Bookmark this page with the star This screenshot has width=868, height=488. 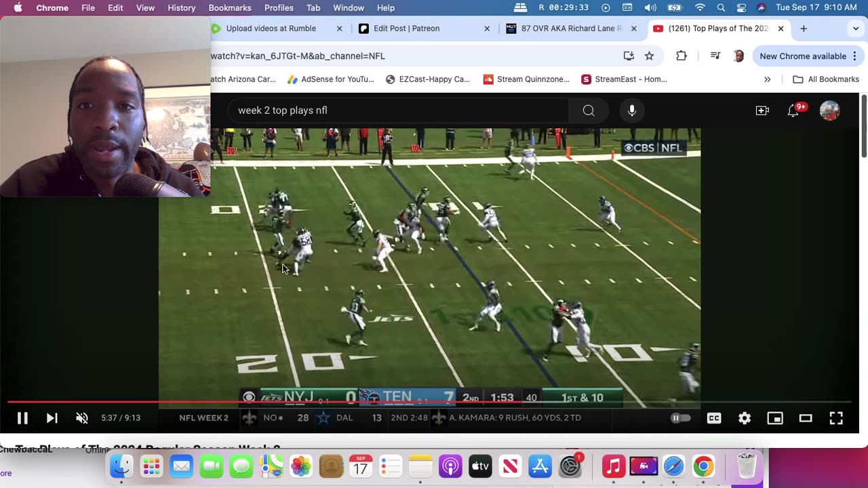[650, 56]
